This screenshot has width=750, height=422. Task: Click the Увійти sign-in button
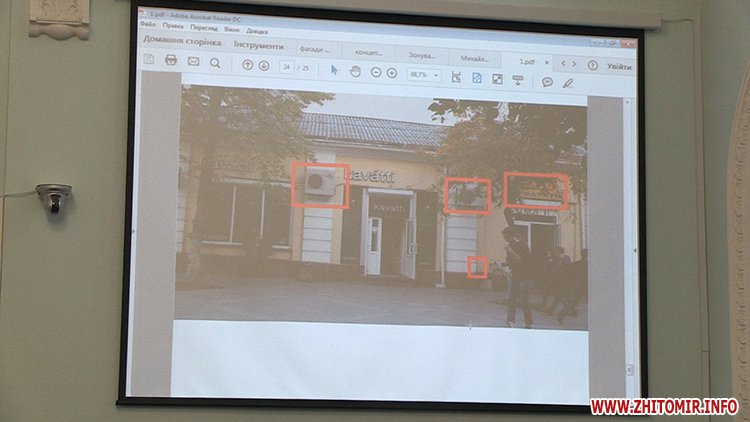coord(618,66)
